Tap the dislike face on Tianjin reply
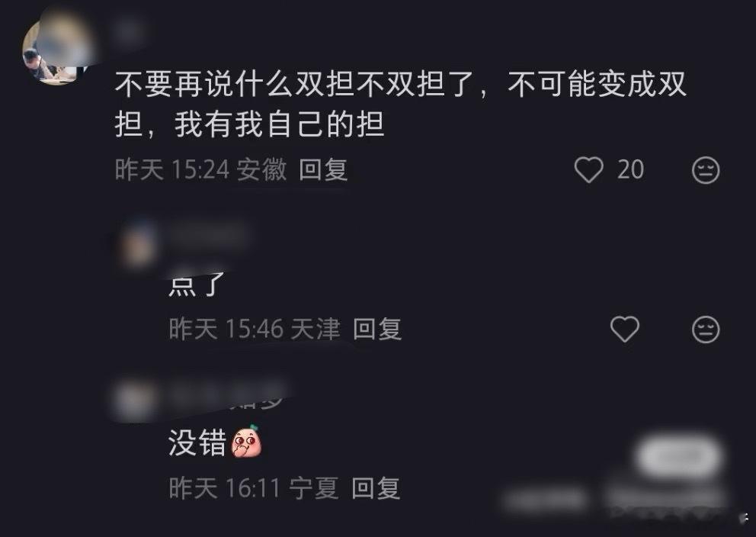This screenshot has width=756, height=537. click(x=706, y=330)
